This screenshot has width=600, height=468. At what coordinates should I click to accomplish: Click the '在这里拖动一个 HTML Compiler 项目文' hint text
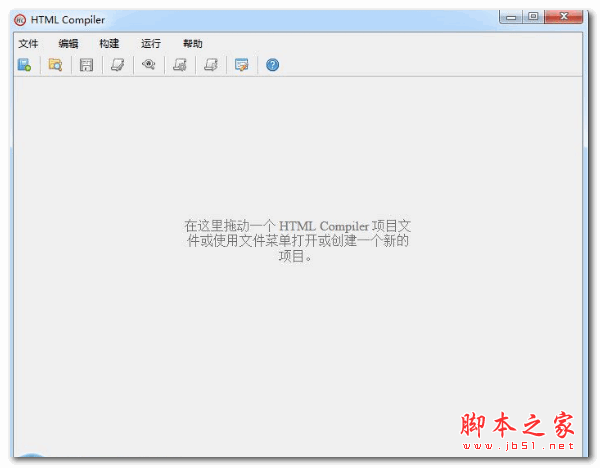[x=298, y=226]
